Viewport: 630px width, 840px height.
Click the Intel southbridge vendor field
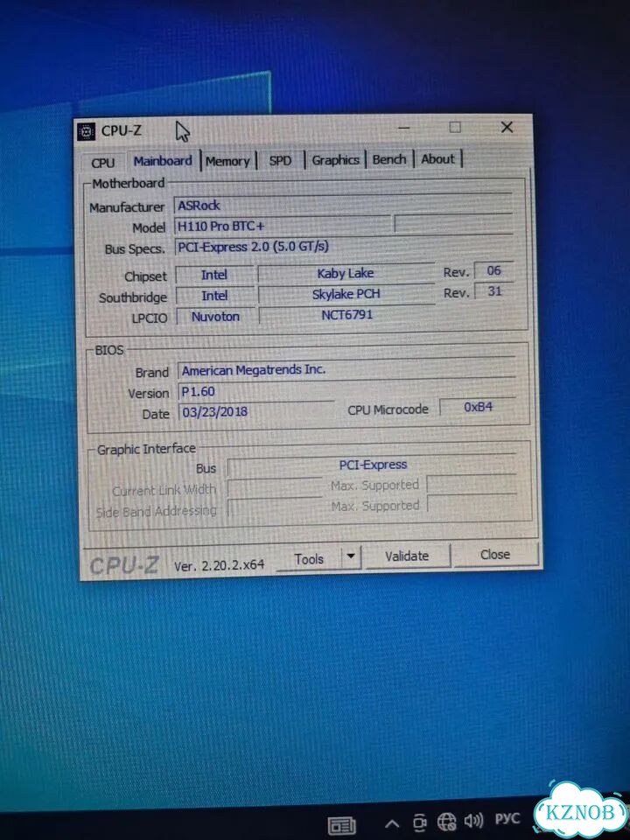coord(215,296)
